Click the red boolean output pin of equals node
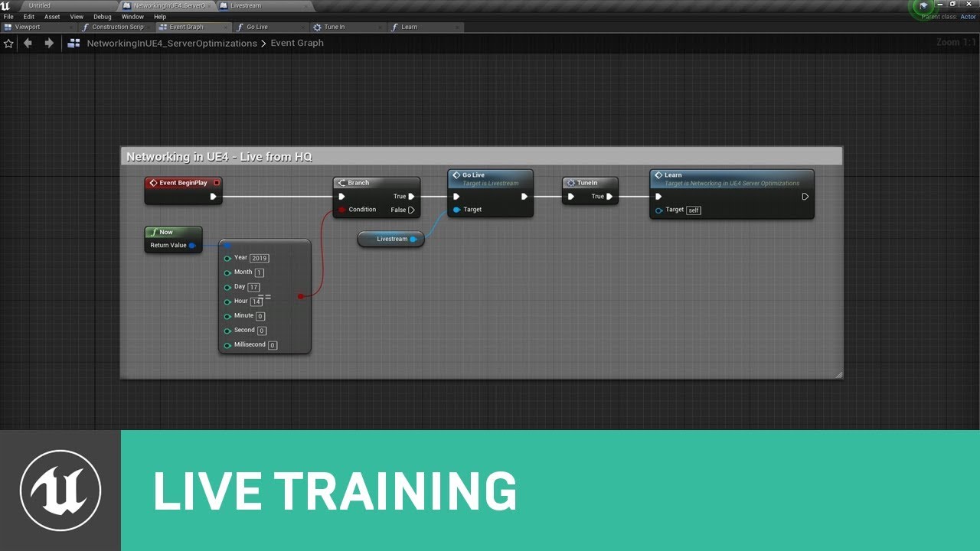The height and width of the screenshot is (551, 980). click(x=300, y=296)
